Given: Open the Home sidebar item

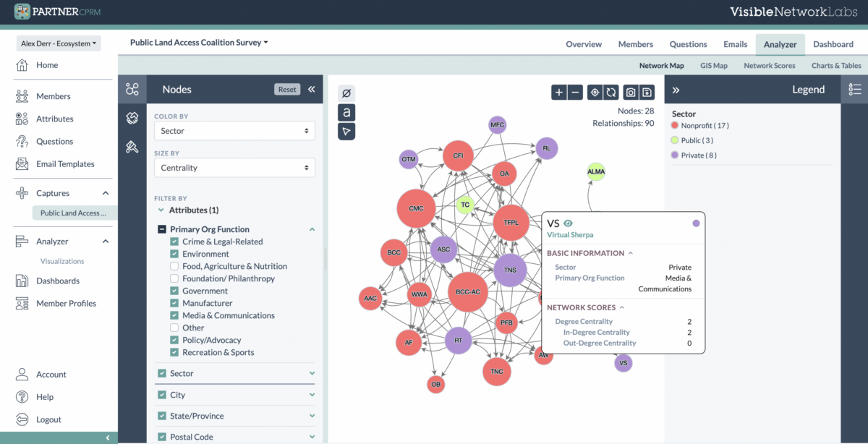Looking at the screenshot, I should coord(47,65).
